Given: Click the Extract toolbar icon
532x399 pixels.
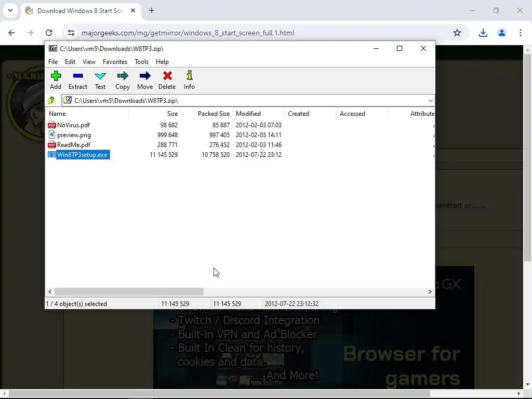Looking at the screenshot, I should pyautogui.click(x=78, y=76).
